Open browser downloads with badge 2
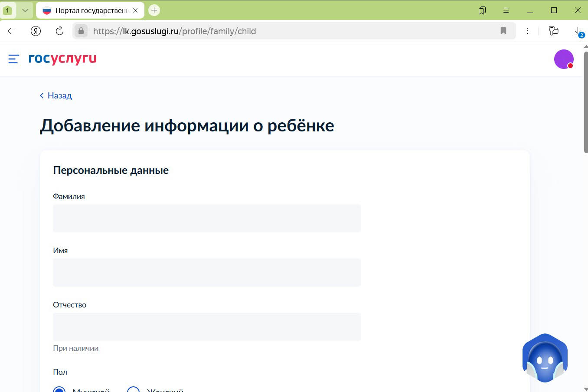Screen dimensions: 588x392 tap(577, 31)
